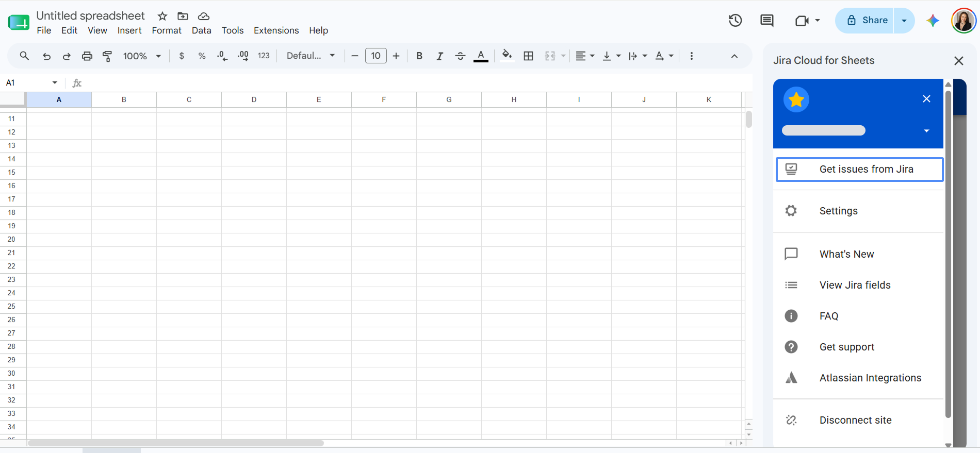Move spreadsheet using folder icon

[183, 16]
